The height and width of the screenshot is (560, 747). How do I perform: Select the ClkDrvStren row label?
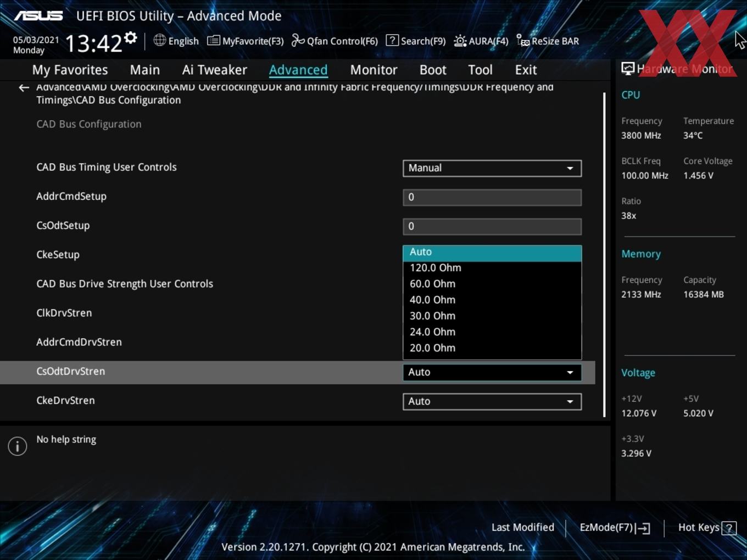tap(64, 313)
